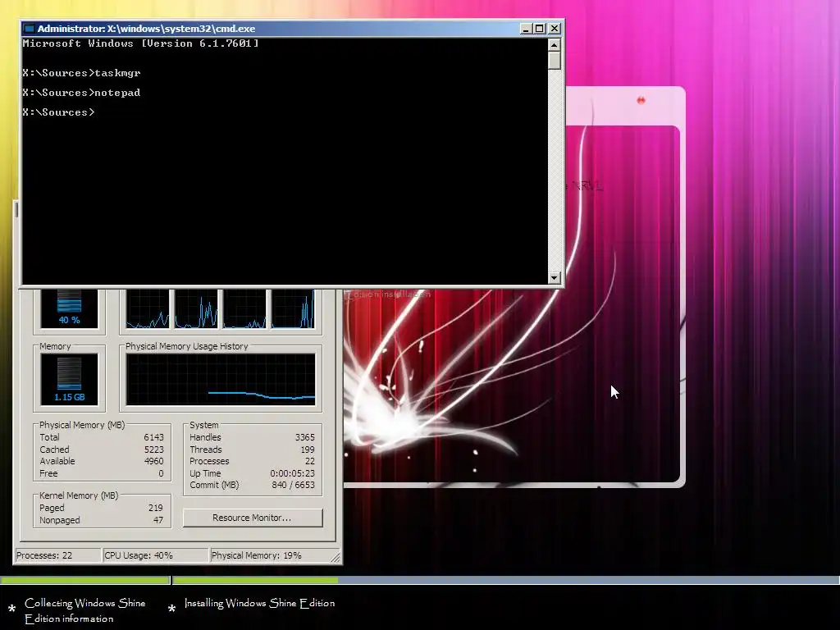840x630 pixels.
Task: Minimize the cmd.exe window
Action: (x=526, y=29)
